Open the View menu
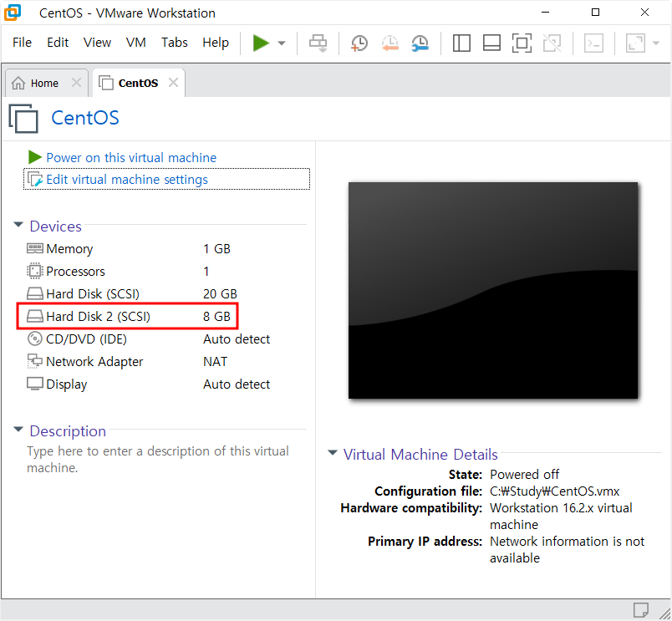 pos(97,43)
